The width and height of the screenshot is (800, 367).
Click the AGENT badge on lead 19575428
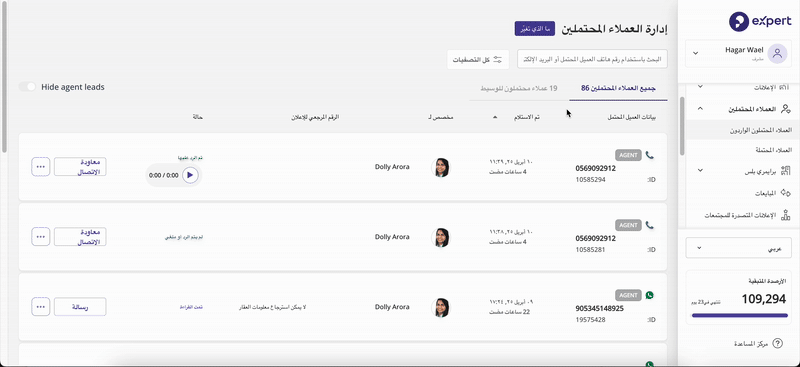click(628, 295)
